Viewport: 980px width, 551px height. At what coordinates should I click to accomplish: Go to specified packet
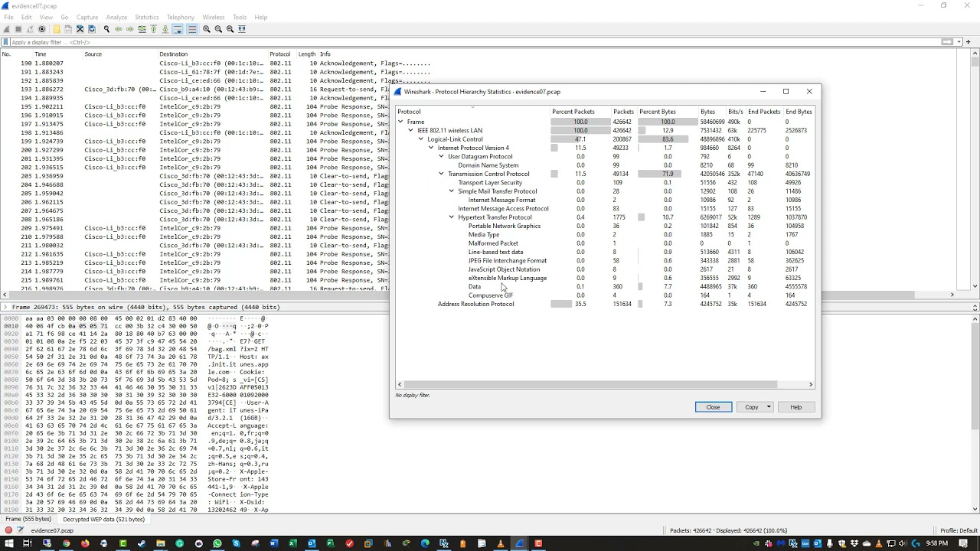[x=142, y=29]
